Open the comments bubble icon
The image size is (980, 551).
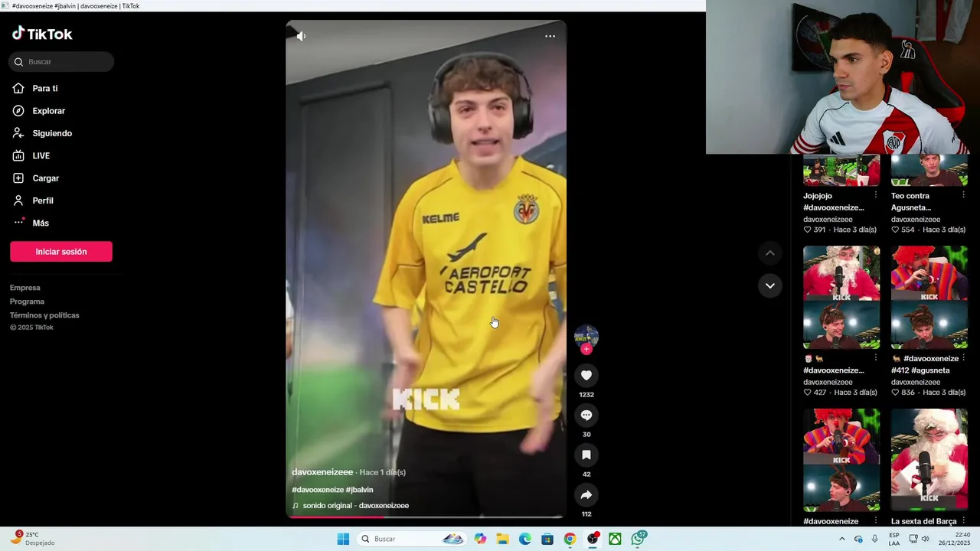click(x=586, y=415)
